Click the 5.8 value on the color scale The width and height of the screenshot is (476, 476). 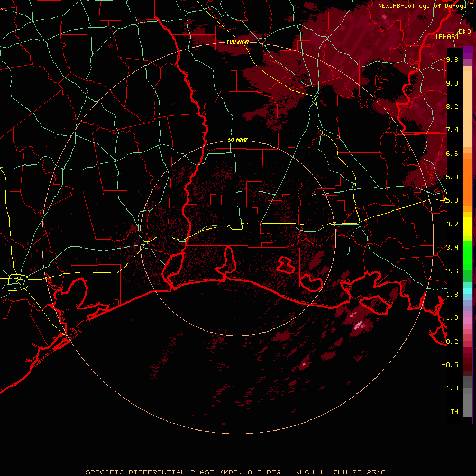click(x=452, y=177)
